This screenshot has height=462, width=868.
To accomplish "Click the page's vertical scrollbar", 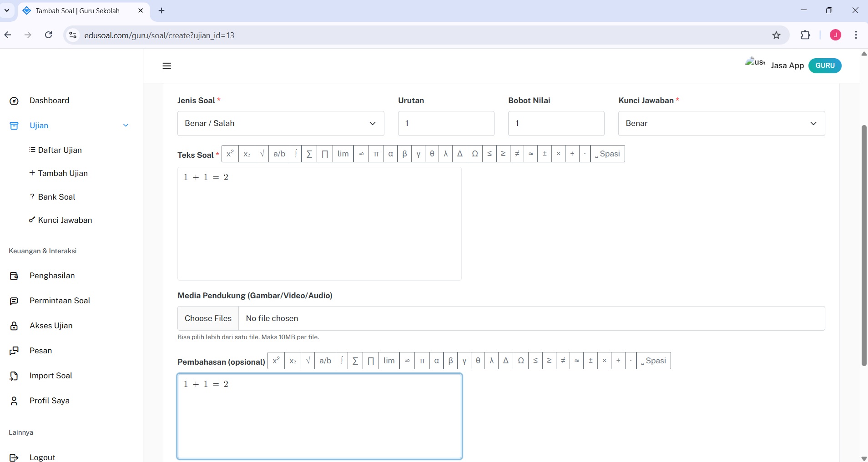I will click(x=864, y=246).
